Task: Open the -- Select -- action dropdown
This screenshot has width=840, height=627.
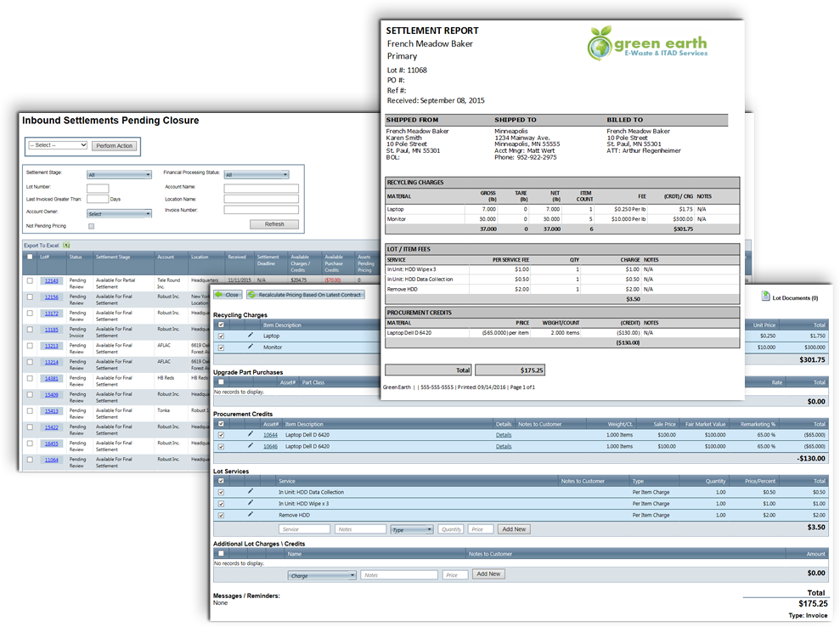Action: pyautogui.click(x=58, y=145)
